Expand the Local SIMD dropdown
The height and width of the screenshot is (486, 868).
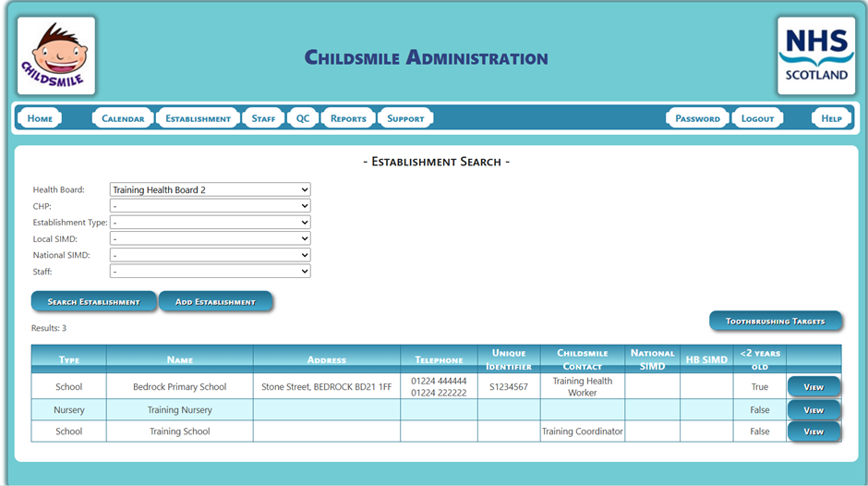pos(210,239)
